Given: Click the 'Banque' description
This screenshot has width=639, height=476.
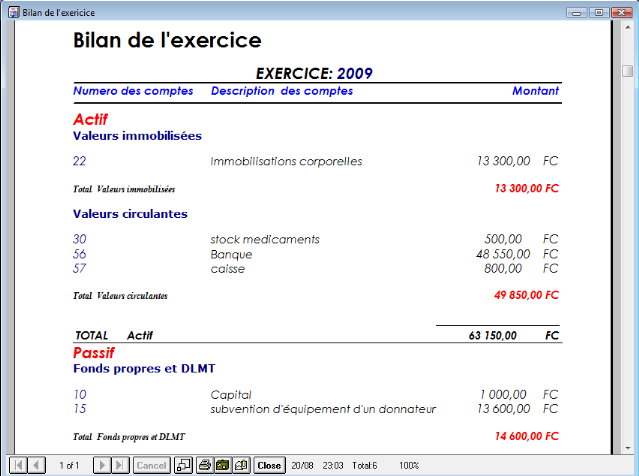Looking at the screenshot, I should coord(231,255).
